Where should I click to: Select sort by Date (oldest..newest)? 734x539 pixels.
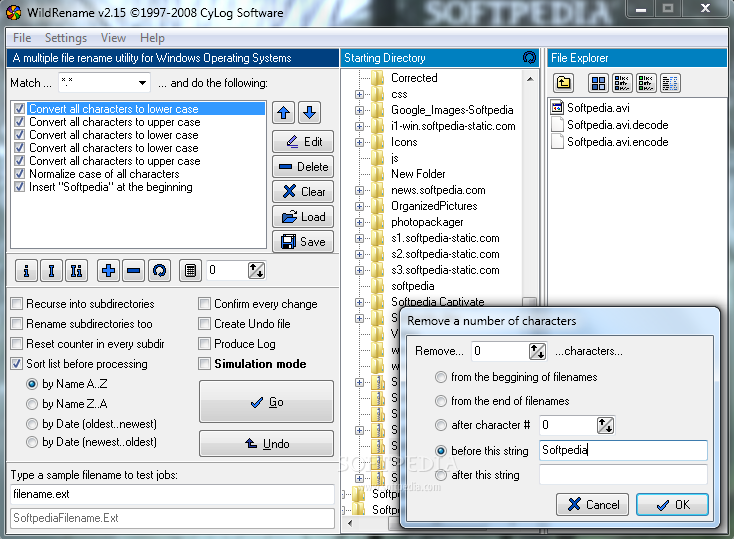pos(32,424)
